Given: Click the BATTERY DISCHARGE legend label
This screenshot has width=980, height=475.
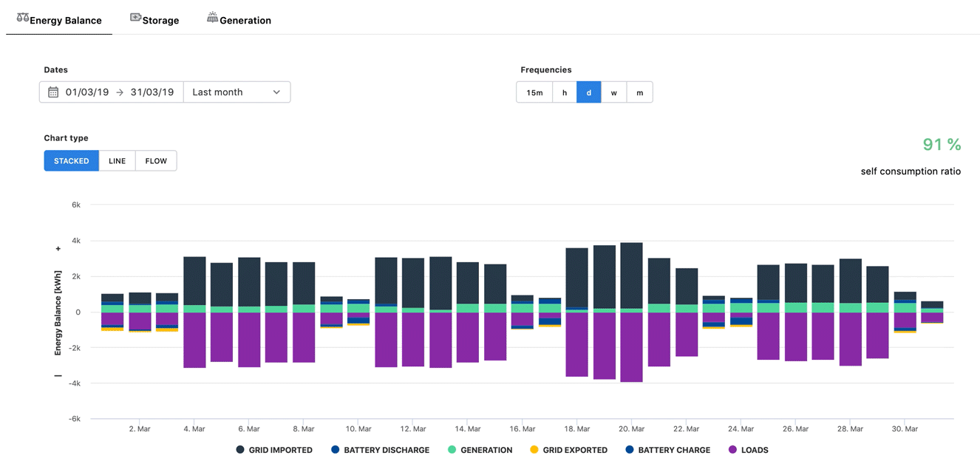Looking at the screenshot, I should point(387,450).
